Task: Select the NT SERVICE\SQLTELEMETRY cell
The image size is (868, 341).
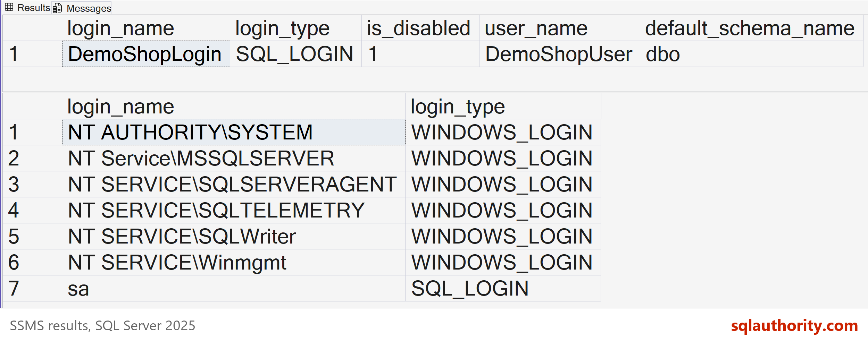Action: tap(234, 210)
